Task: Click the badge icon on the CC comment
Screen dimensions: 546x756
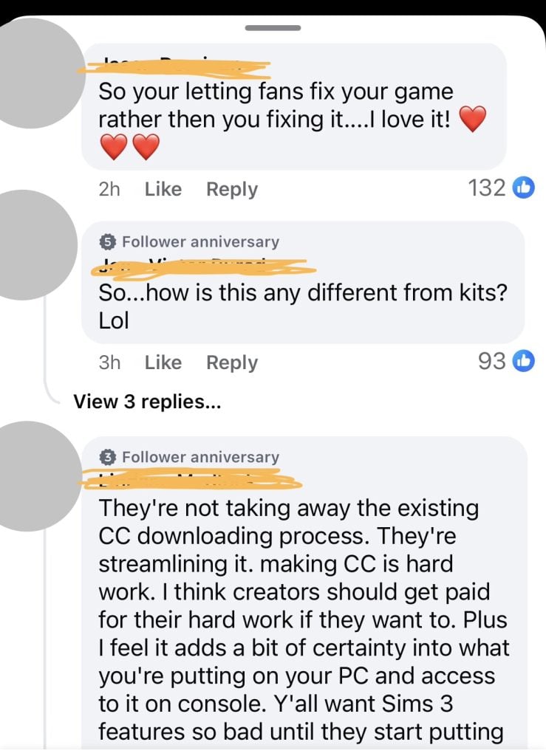Action: 108,457
